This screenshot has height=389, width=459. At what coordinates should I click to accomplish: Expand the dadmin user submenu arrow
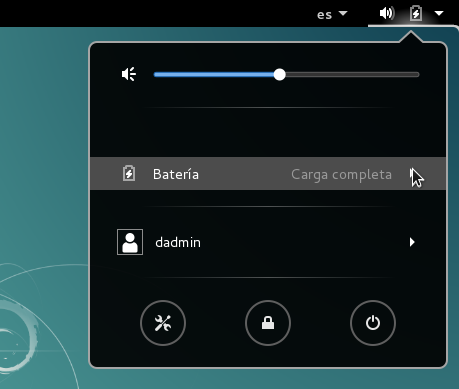[412, 242]
